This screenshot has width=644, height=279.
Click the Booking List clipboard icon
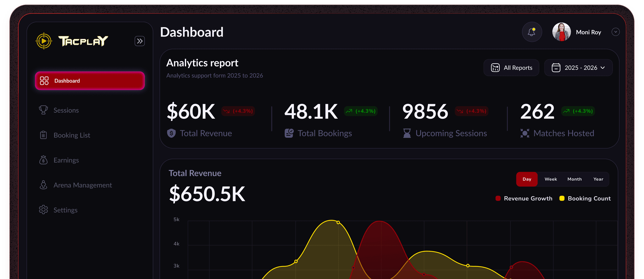point(43,135)
